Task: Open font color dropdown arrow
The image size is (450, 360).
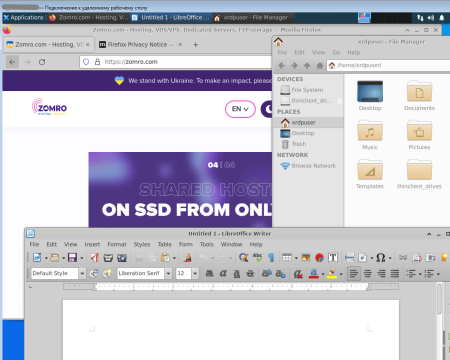Action: click(323, 274)
